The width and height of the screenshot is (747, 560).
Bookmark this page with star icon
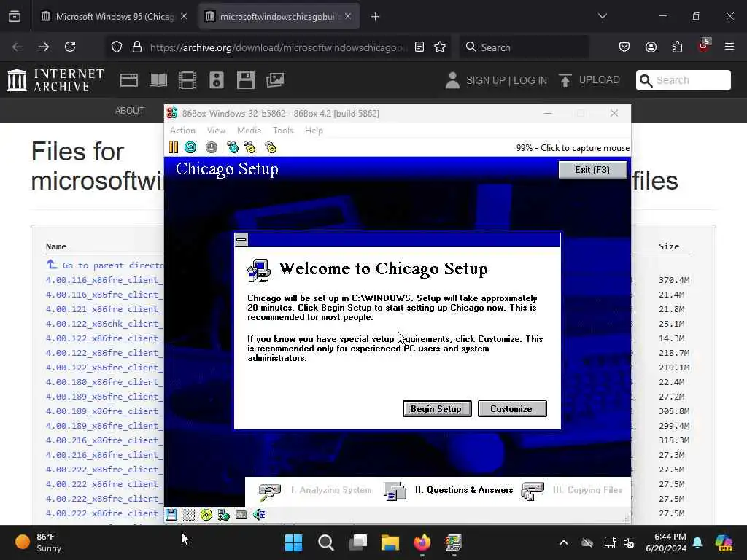pyautogui.click(x=440, y=47)
